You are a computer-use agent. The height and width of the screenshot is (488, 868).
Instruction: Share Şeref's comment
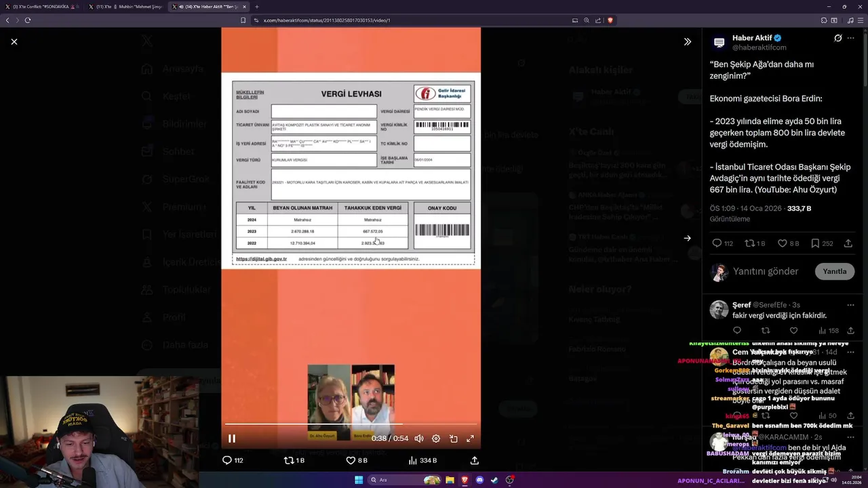coord(850,331)
